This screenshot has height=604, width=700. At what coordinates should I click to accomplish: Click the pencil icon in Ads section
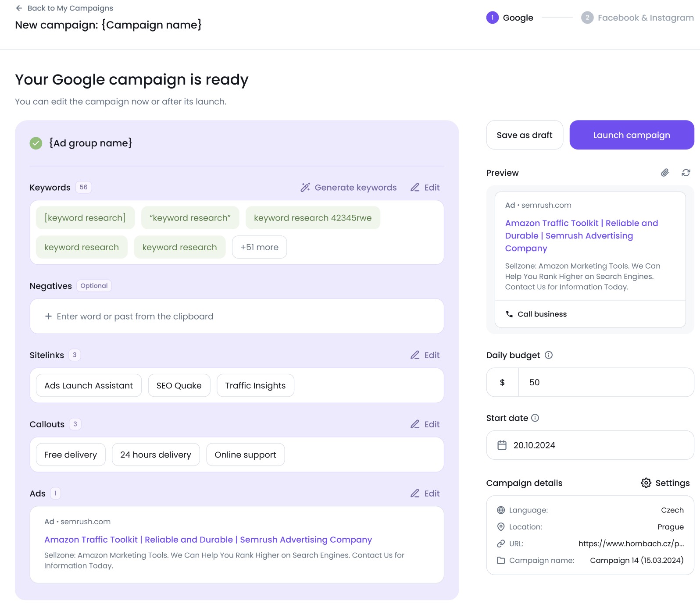pyautogui.click(x=415, y=494)
